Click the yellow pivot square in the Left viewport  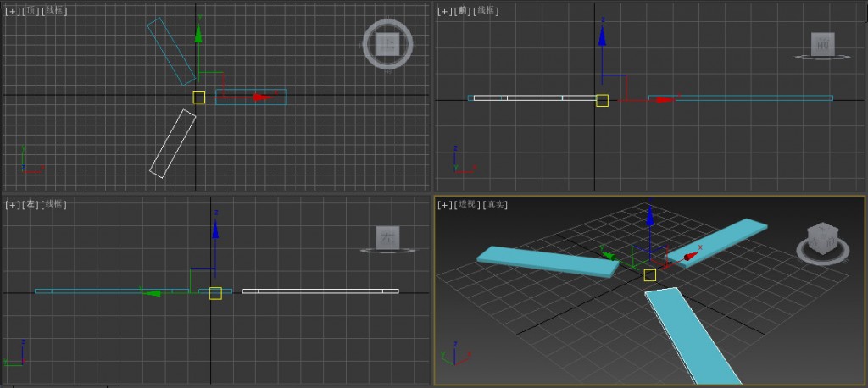tap(215, 293)
